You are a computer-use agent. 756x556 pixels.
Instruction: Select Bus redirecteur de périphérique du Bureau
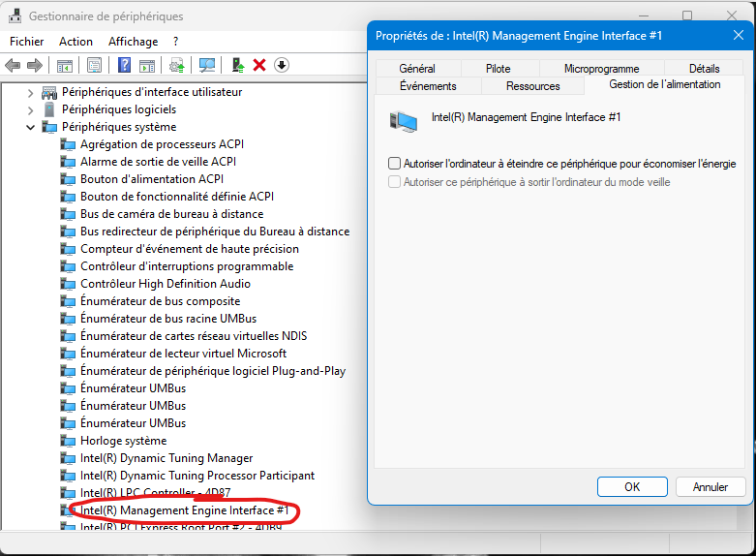coord(215,232)
